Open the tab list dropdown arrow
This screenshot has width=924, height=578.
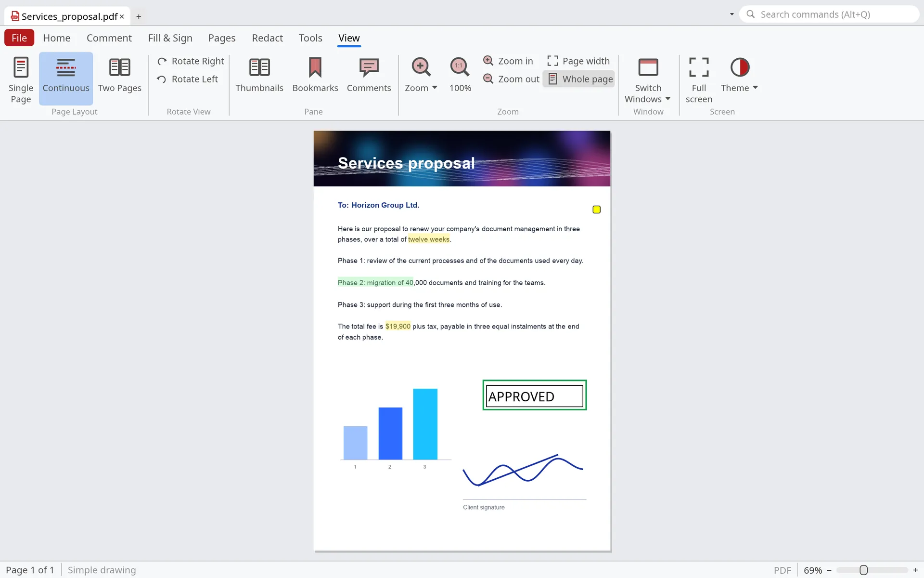[731, 14]
